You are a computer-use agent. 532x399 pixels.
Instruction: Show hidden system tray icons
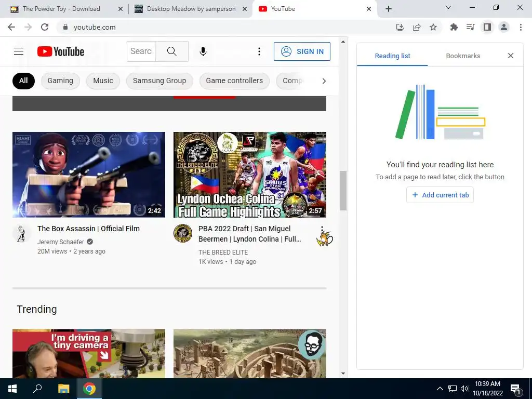(440, 389)
